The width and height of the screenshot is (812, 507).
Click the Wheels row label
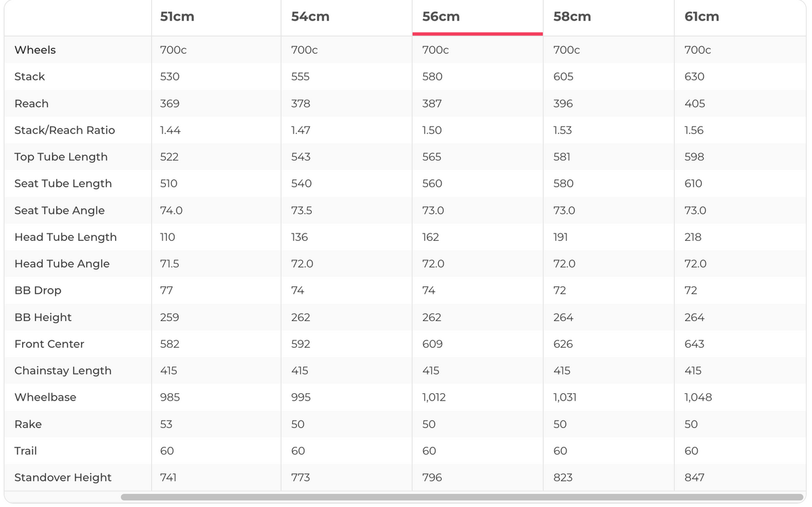point(35,50)
